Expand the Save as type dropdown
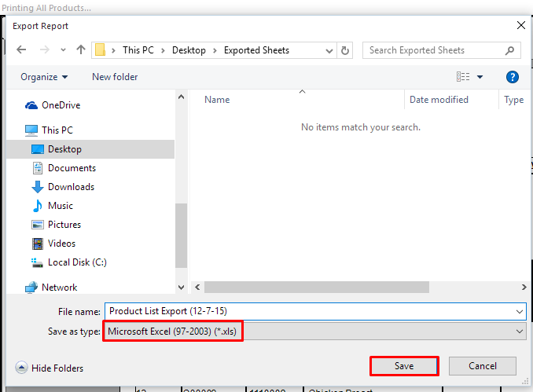 (519, 332)
